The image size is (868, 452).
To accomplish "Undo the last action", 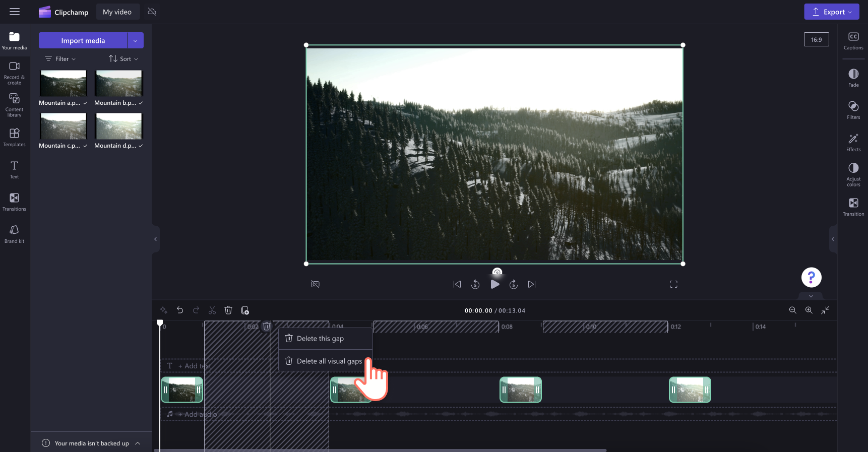I will point(180,310).
